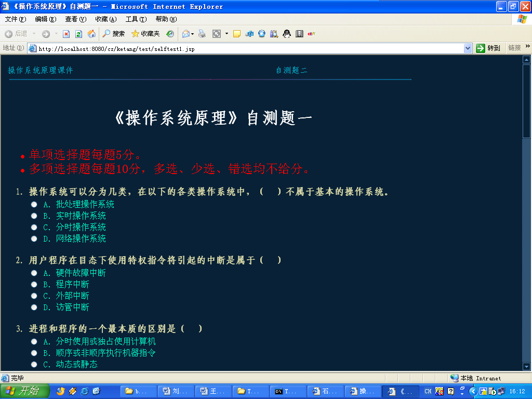Switch to the 刘... Word document taskbar button

pos(176,391)
